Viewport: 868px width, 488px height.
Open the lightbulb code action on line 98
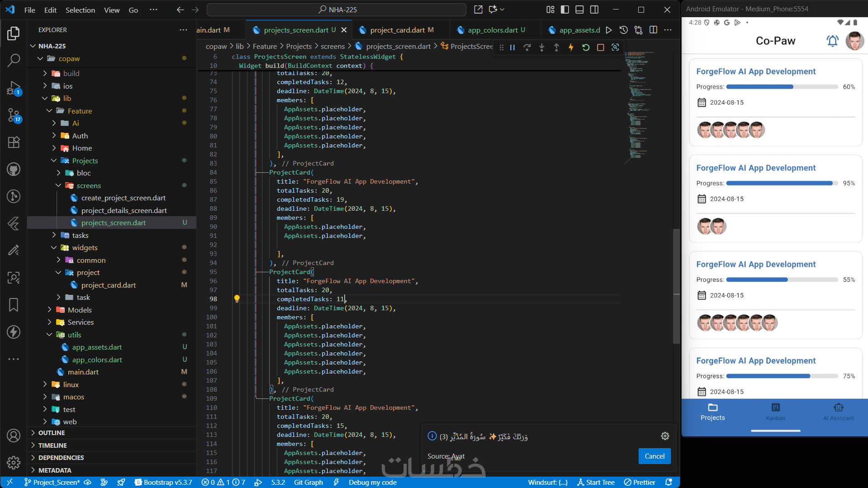point(237,299)
